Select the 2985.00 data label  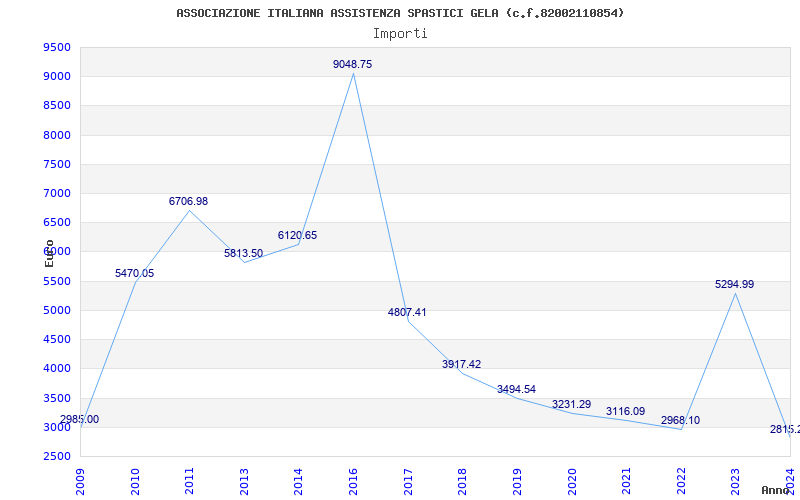point(80,419)
